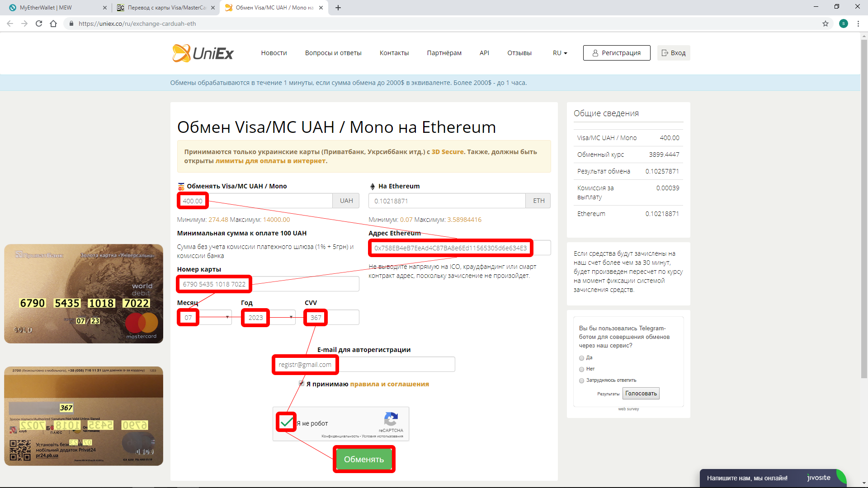Go back to the previous page
This screenshot has width=868, height=488.
10,23
